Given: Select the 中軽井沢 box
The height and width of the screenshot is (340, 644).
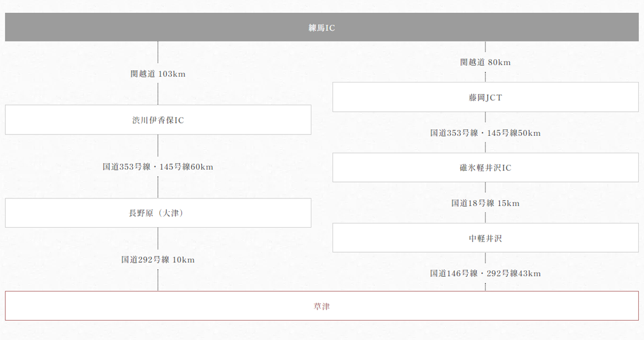Looking at the screenshot, I should (485, 238).
